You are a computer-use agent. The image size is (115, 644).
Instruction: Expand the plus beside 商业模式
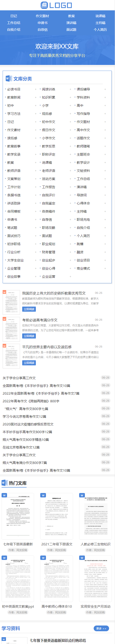tap(105, 269)
